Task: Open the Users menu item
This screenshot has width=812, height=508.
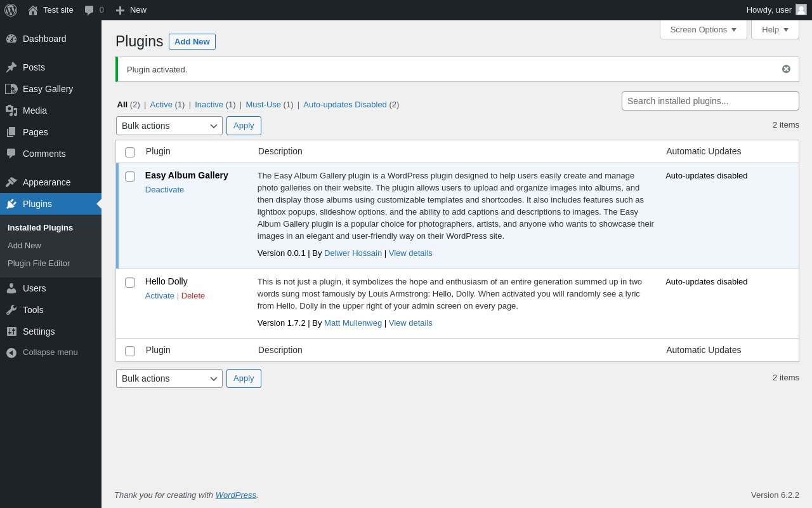Action: (x=51, y=288)
